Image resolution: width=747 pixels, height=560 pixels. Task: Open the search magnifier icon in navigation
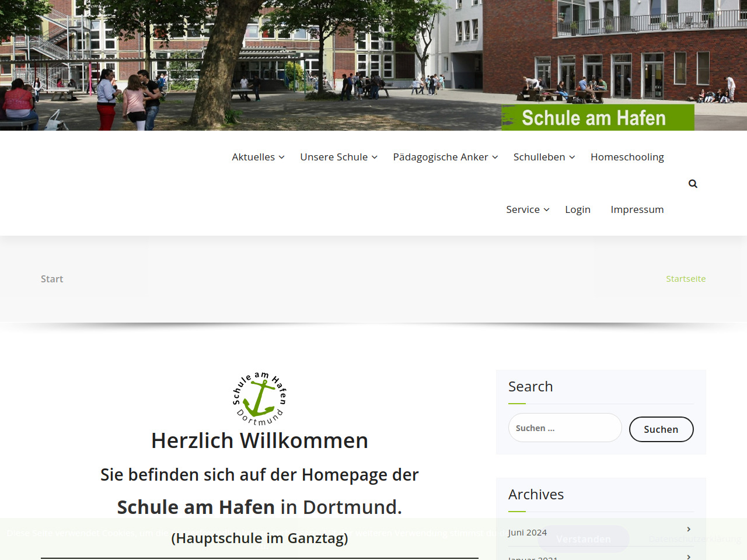point(693,184)
